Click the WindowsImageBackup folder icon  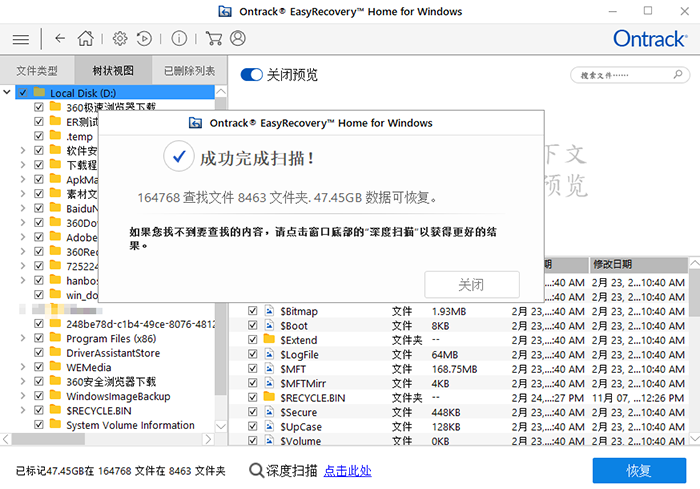click(55, 396)
